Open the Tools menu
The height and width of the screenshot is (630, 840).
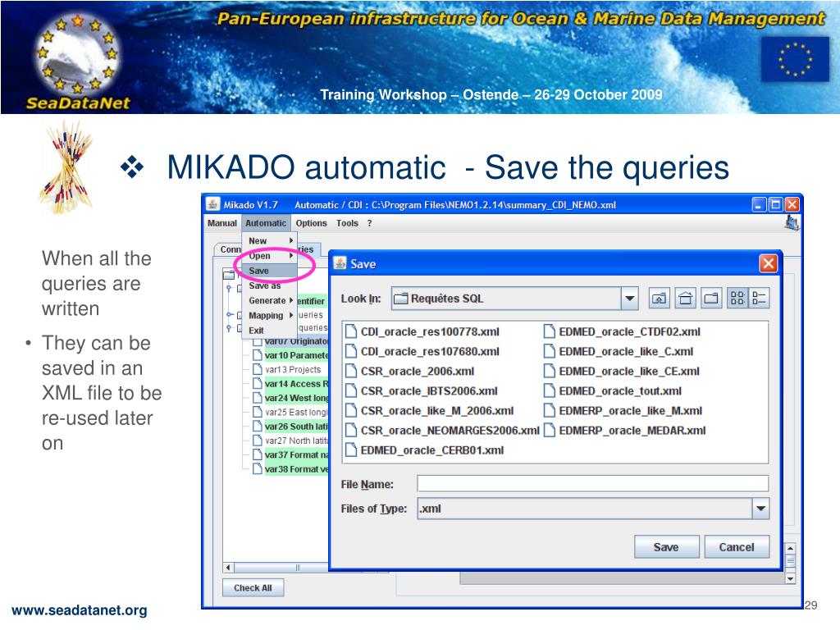pos(347,223)
